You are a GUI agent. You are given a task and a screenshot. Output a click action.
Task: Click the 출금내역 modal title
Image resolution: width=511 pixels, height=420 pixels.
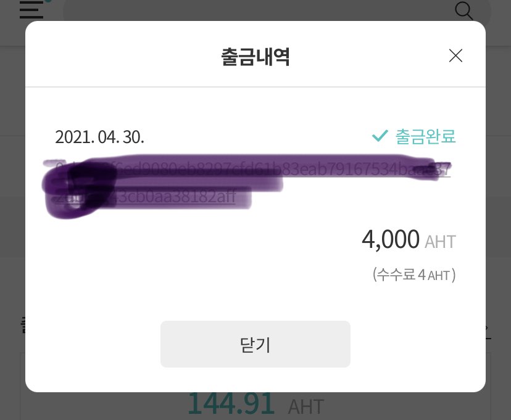point(255,56)
